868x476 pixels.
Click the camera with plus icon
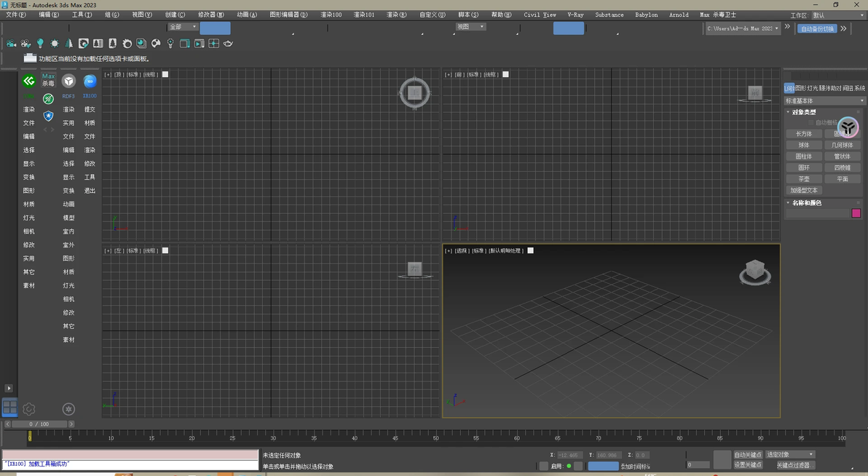[x=25, y=43]
